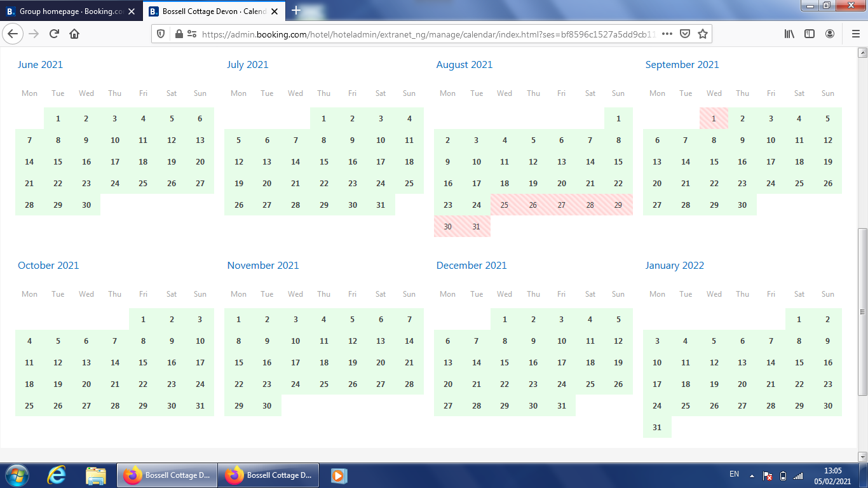Open the page actions three-dots menu
868x488 pixels.
667,34
